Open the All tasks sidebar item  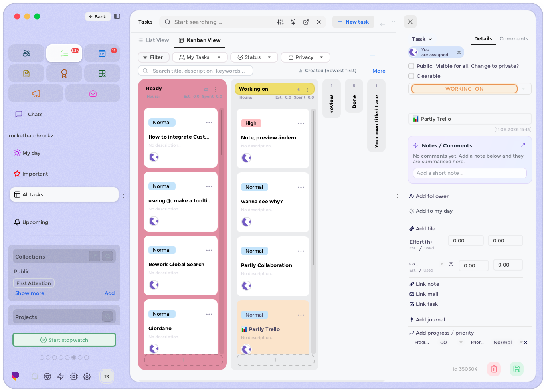(x=64, y=195)
